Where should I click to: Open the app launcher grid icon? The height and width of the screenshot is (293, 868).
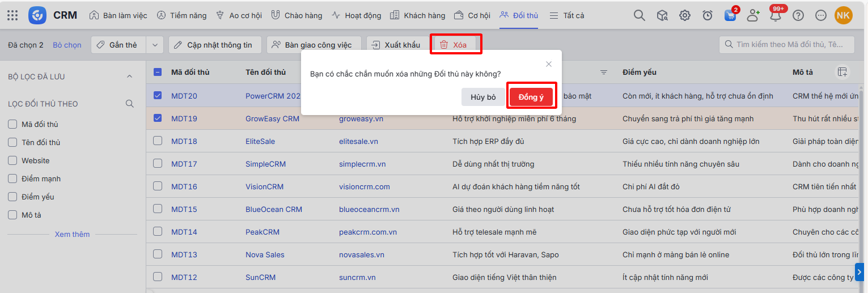click(x=12, y=15)
